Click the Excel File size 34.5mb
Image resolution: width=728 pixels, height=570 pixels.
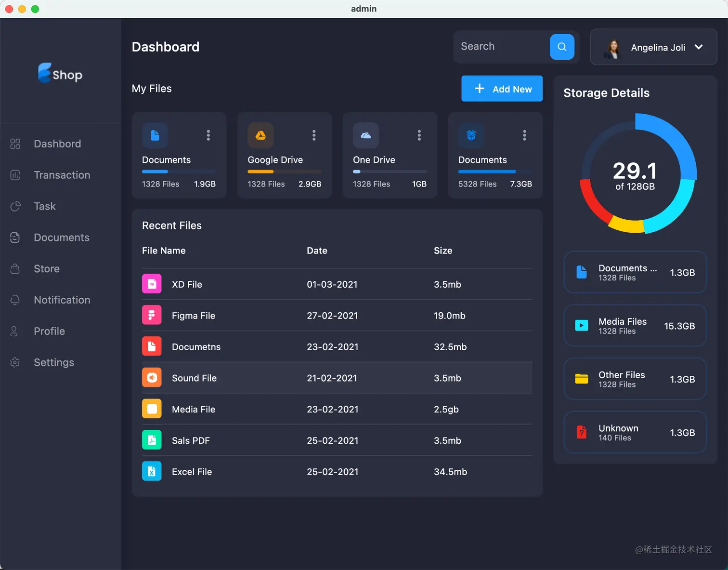tap(450, 472)
